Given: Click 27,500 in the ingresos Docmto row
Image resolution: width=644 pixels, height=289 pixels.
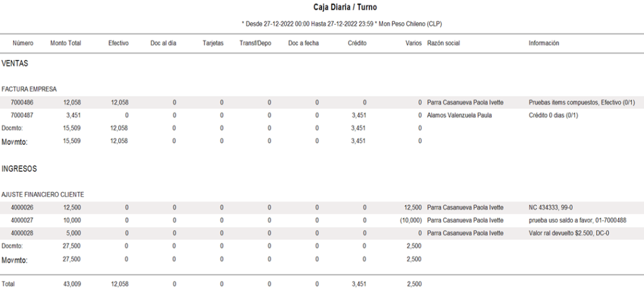Looking at the screenshot, I should click(x=72, y=246).
